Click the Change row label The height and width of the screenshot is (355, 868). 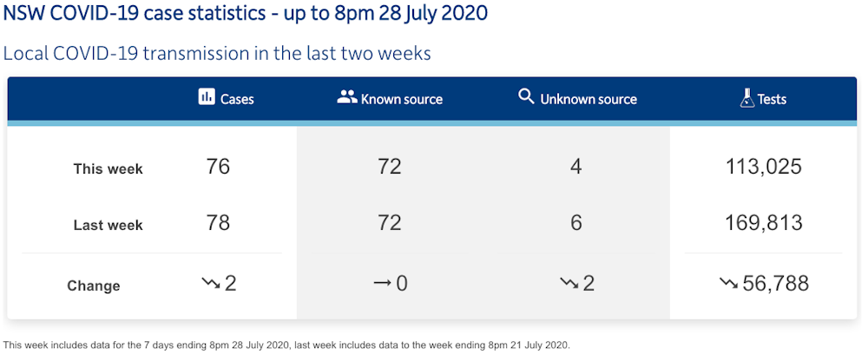click(x=94, y=286)
